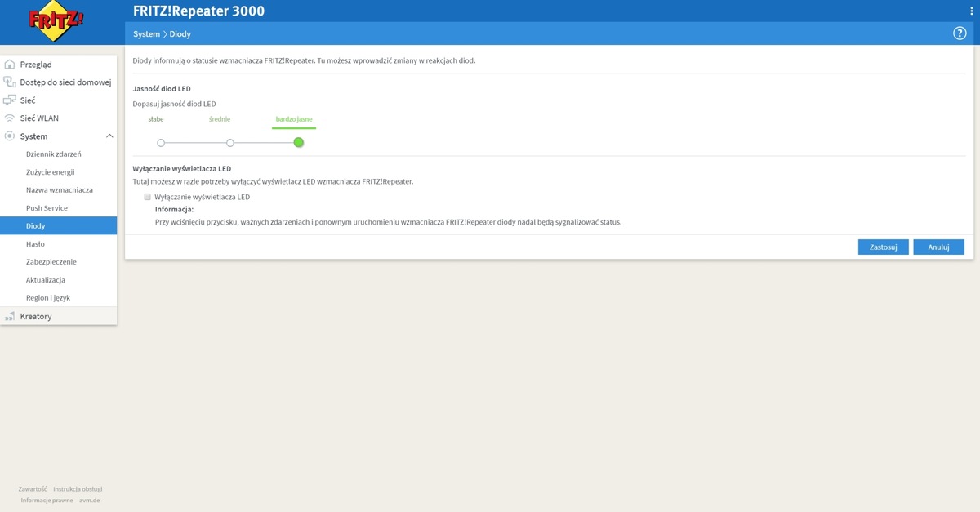Click the słabe brightness label
The image size is (980, 512).
click(x=156, y=119)
